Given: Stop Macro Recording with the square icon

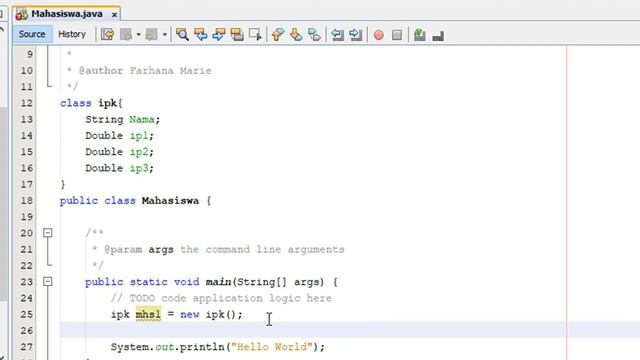Looking at the screenshot, I should pyautogui.click(x=397, y=35).
